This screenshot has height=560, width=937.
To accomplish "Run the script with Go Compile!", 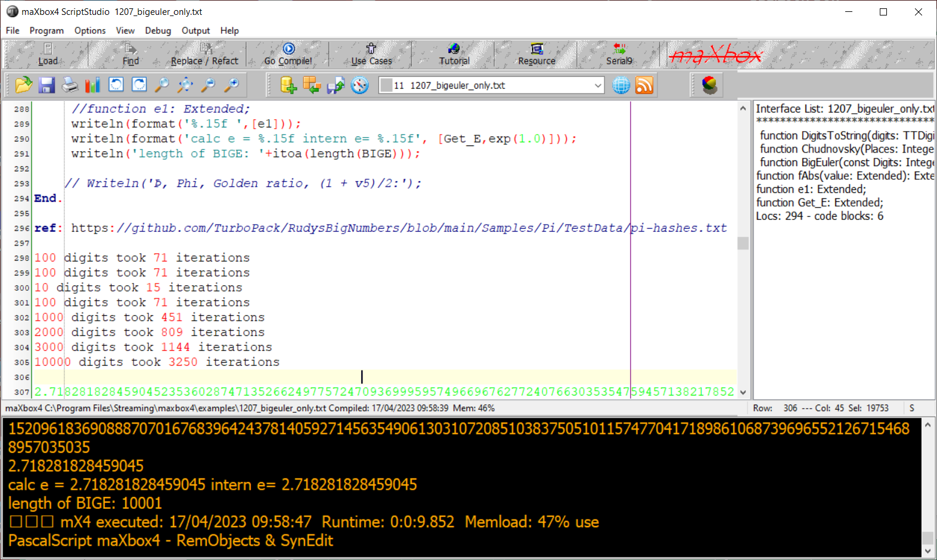I will point(288,54).
